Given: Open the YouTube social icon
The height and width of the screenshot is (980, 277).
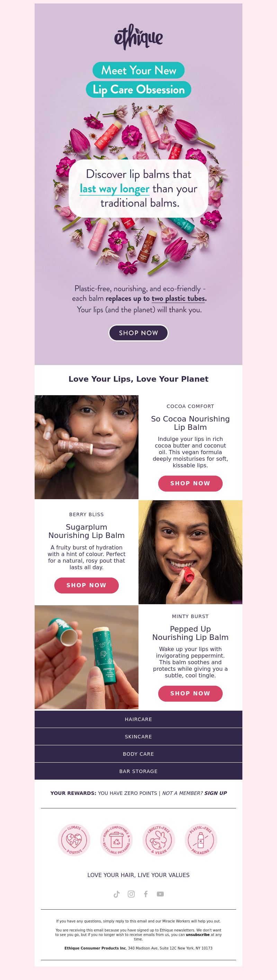Looking at the screenshot, I should point(160,894).
